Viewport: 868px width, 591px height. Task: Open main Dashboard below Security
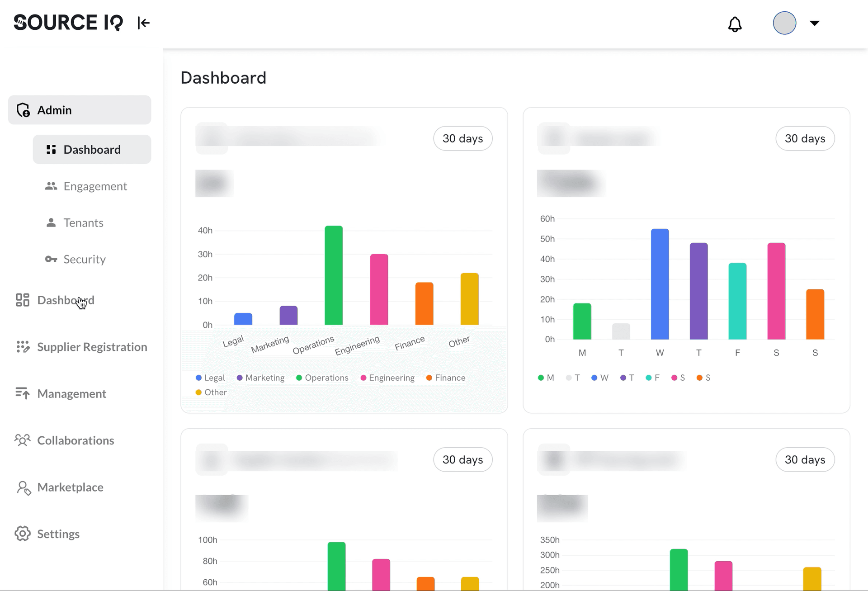coord(55,300)
